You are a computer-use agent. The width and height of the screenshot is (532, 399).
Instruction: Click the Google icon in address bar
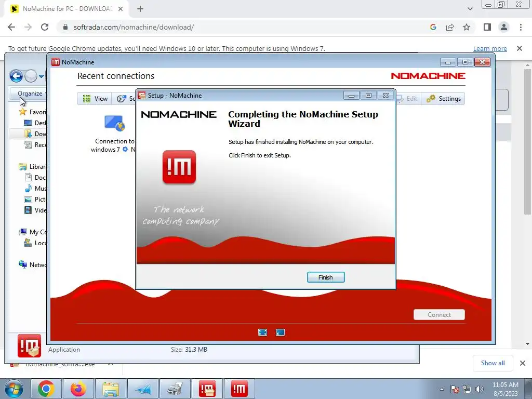point(433,27)
